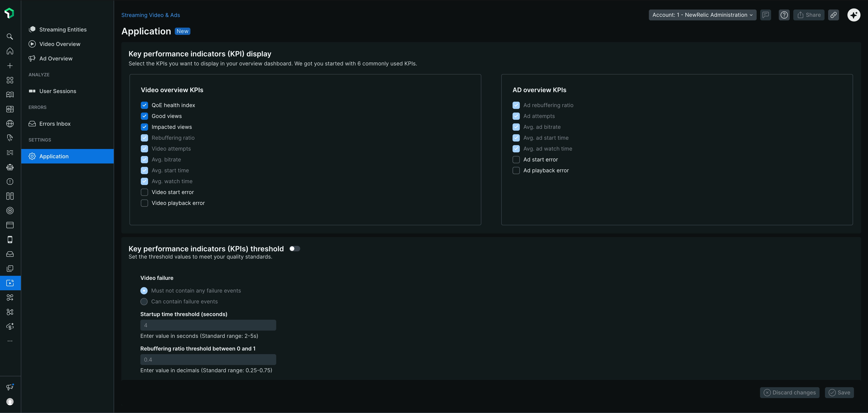Open search from the left sidebar

pyautogui.click(x=10, y=36)
